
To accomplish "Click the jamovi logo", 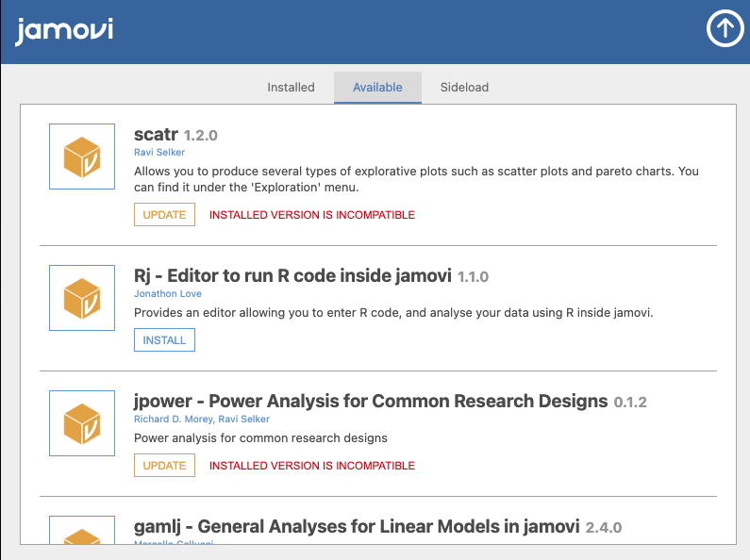I will point(64,30).
